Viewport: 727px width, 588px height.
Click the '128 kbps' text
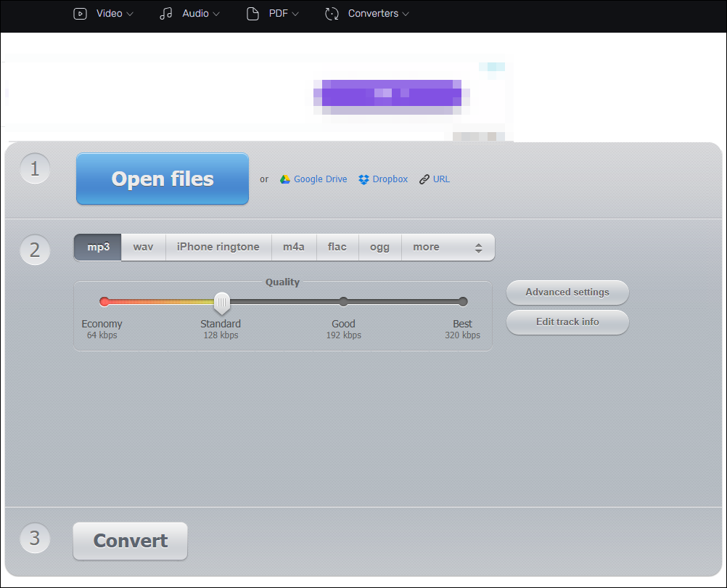[221, 335]
